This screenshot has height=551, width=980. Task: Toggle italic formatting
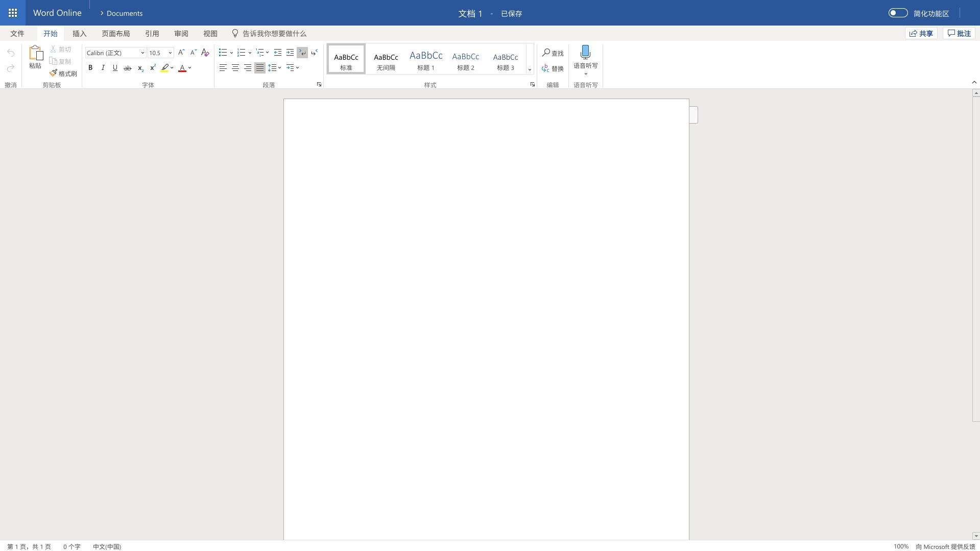coord(103,68)
